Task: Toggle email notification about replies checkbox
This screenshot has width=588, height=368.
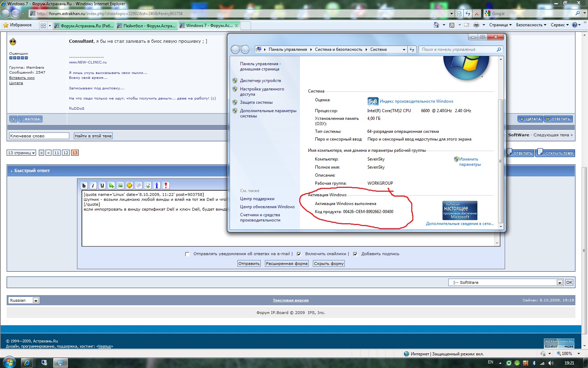Action: coord(187,254)
